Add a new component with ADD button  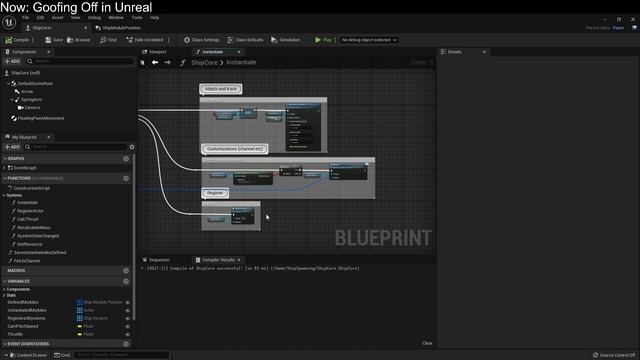click(12, 61)
